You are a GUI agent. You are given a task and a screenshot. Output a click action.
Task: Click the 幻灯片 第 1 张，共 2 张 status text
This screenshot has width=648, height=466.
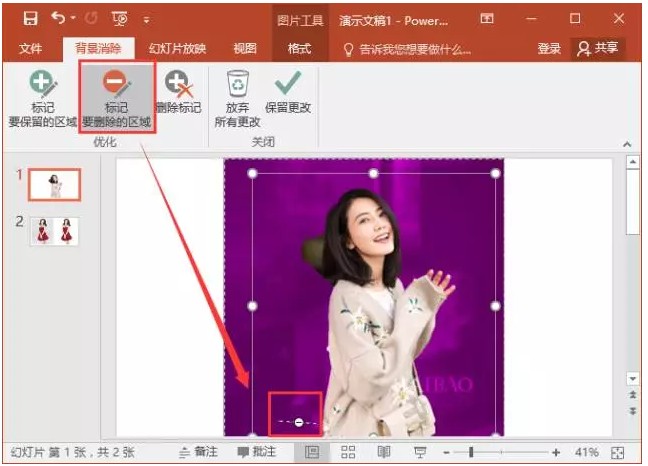click(73, 452)
